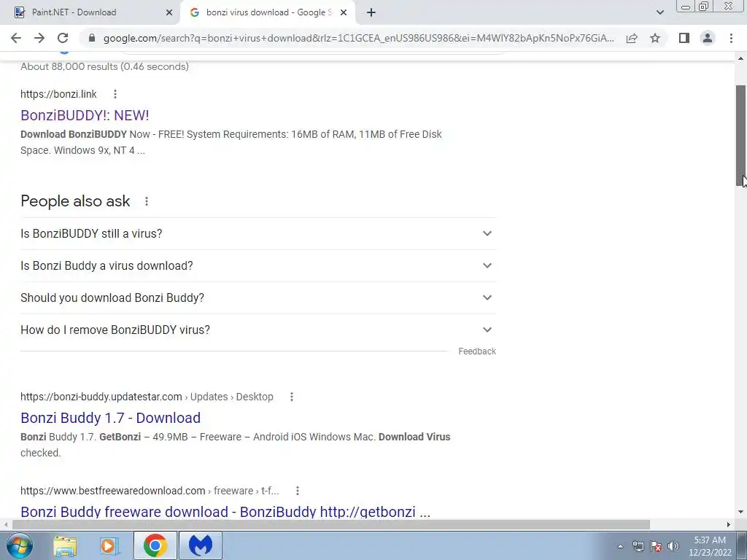Click Chrome icon in taskbar
The height and width of the screenshot is (560, 747).
click(155, 545)
